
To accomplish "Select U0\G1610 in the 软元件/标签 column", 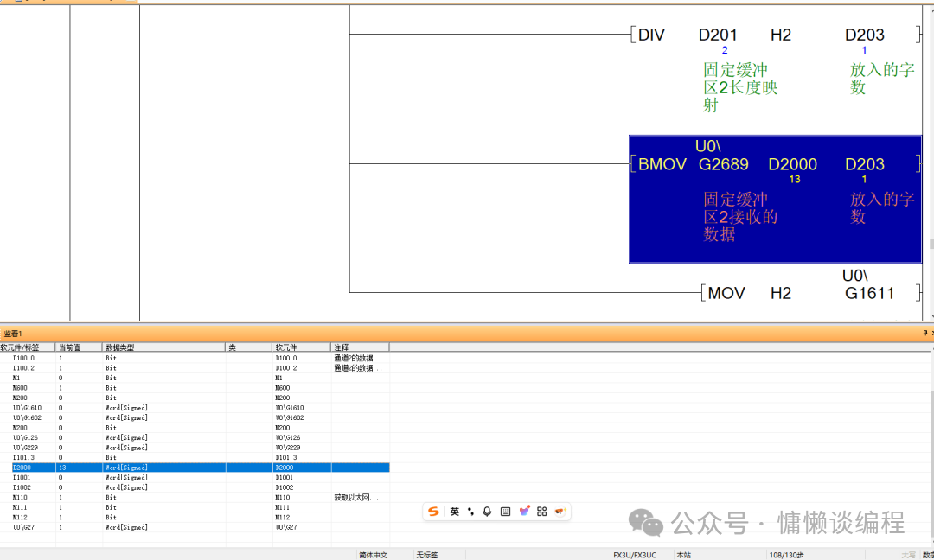I will 28,408.
